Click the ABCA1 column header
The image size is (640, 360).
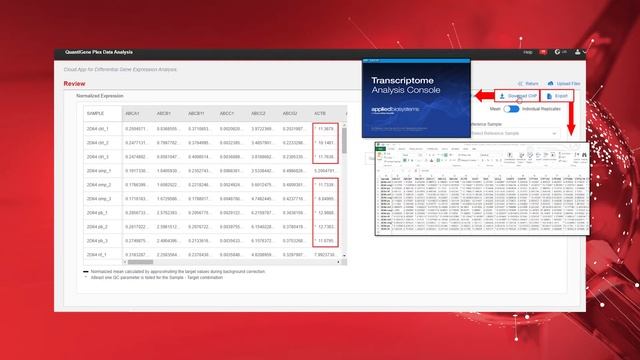point(132,113)
